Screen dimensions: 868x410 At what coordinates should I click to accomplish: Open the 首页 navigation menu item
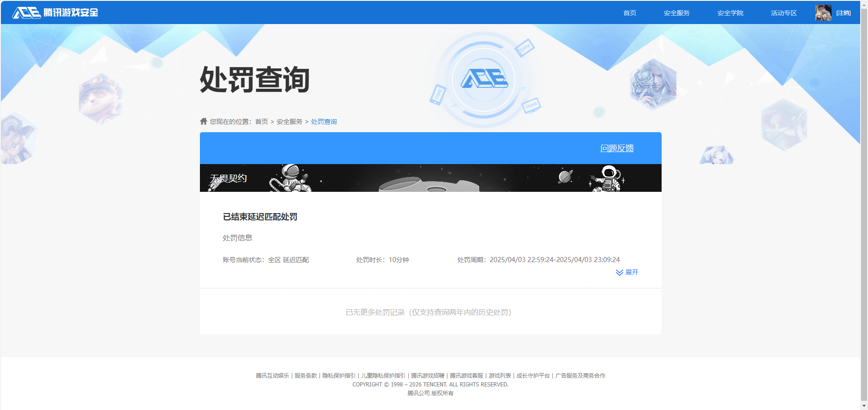coord(629,13)
